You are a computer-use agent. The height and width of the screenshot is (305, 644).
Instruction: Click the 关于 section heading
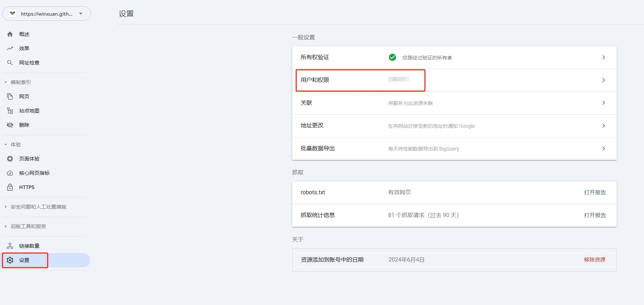pos(298,240)
